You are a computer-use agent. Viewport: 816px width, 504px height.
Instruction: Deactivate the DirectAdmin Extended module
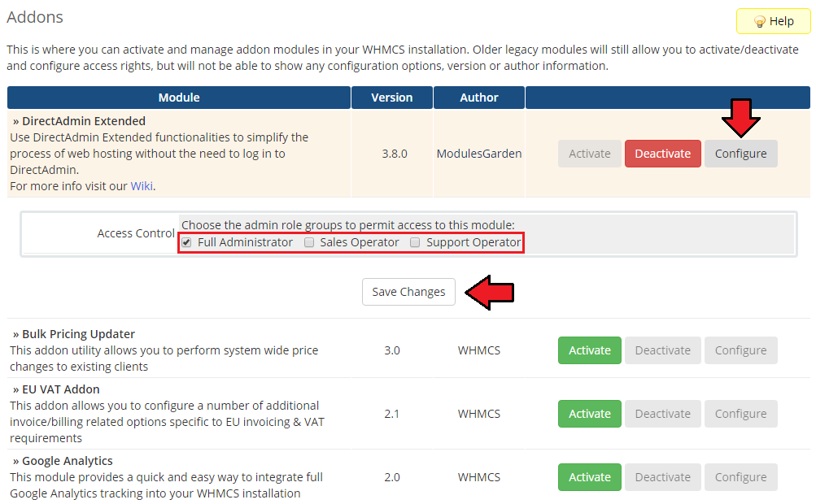[x=662, y=154]
